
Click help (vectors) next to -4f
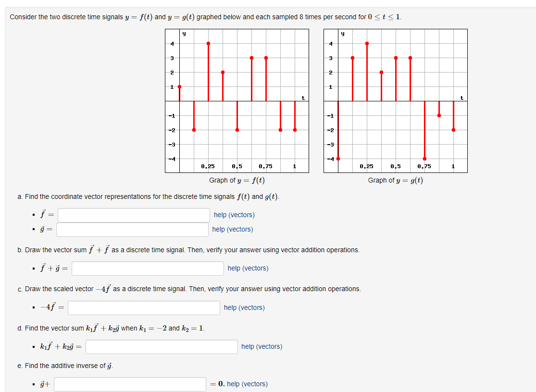coord(244,307)
